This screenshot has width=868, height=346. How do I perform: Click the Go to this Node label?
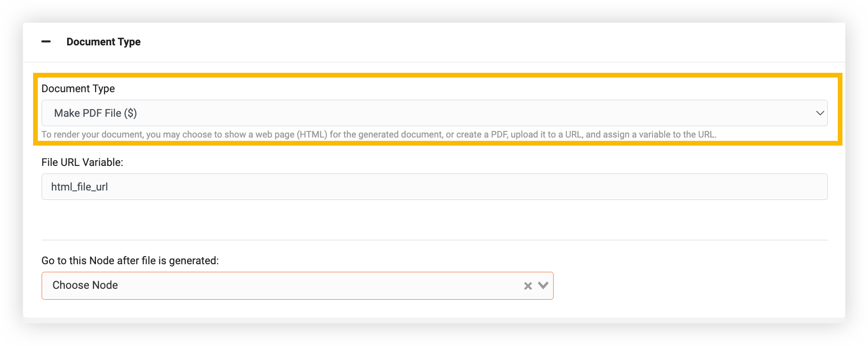(130, 260)
